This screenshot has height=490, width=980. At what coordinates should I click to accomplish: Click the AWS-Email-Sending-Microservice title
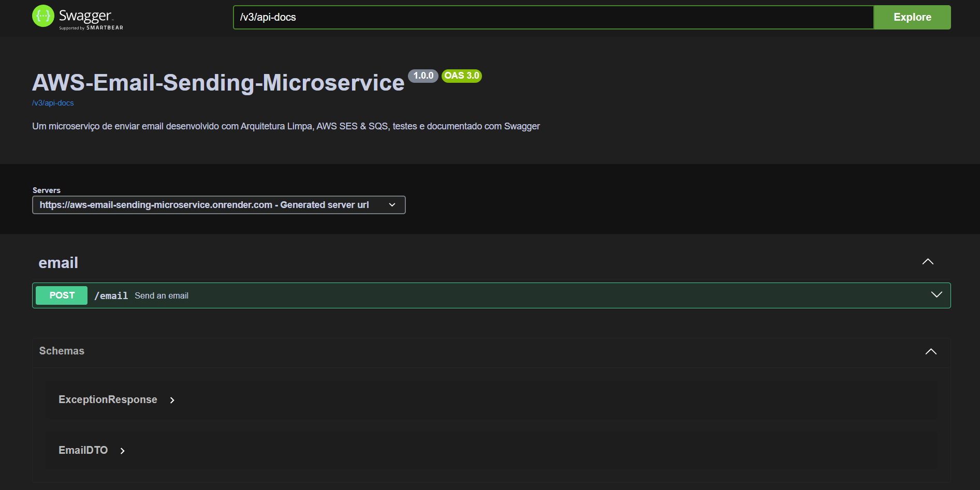point(218,83)
